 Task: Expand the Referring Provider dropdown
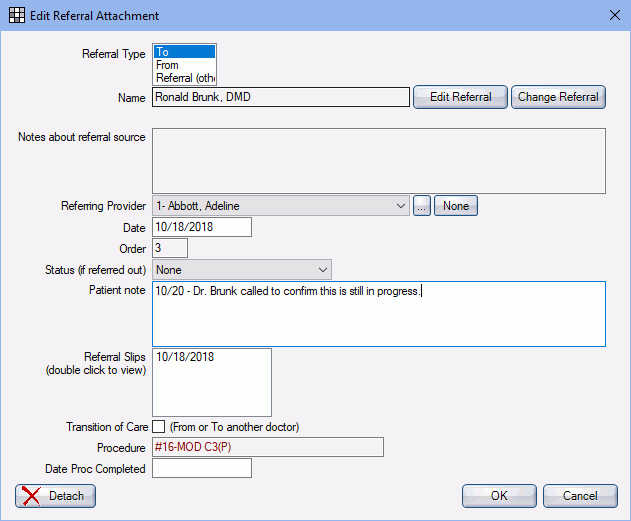[x=401, y=206]
